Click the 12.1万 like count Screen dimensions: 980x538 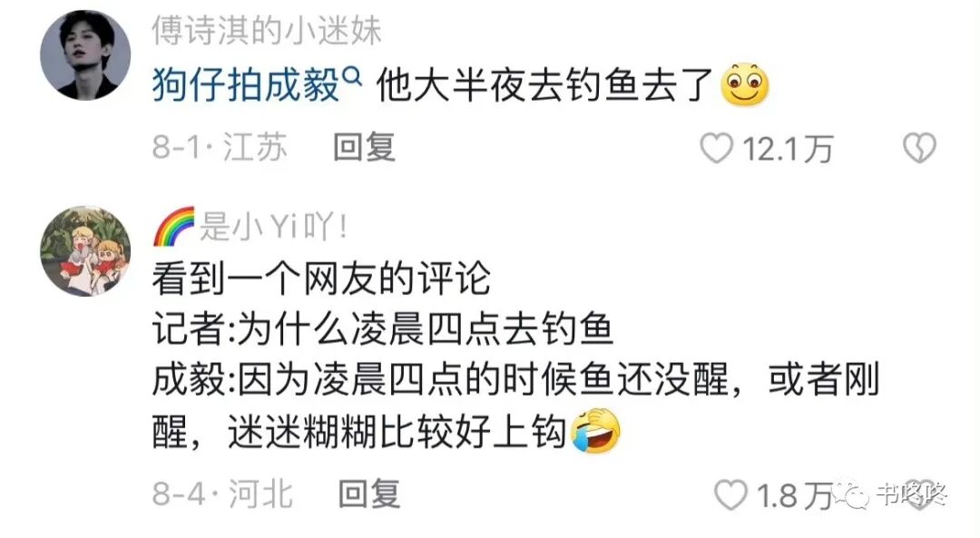coord(788,150)
